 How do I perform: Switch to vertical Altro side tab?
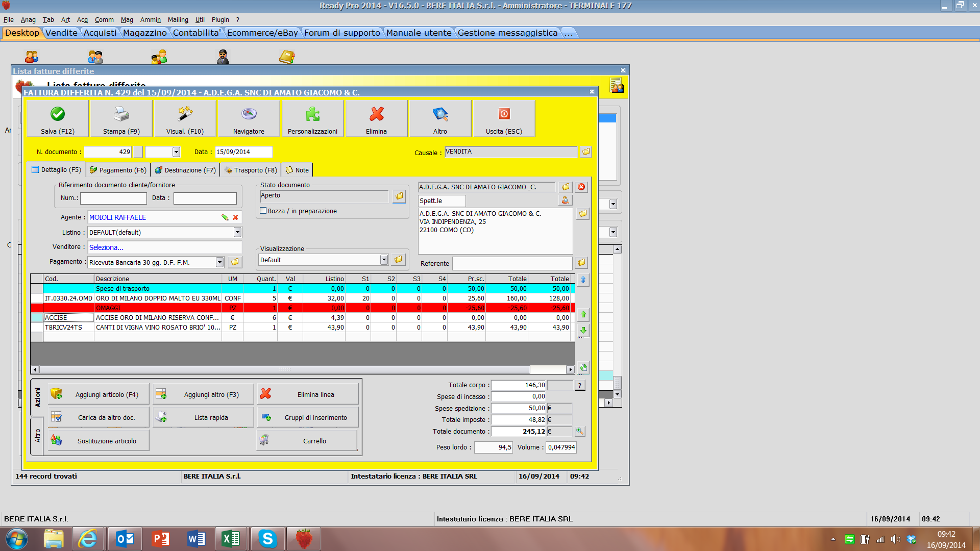coord(37,436)
